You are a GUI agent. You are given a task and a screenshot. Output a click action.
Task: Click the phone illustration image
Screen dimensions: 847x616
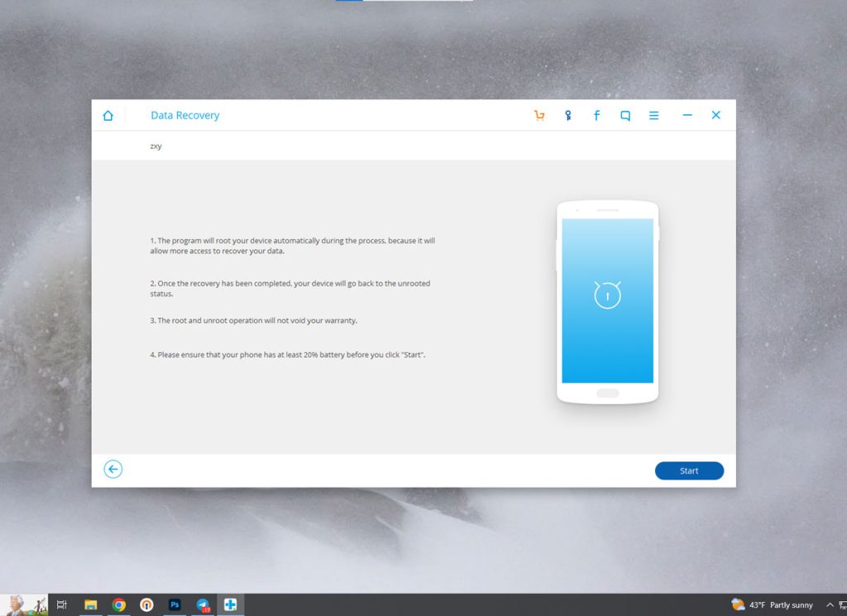coord(607,302)
